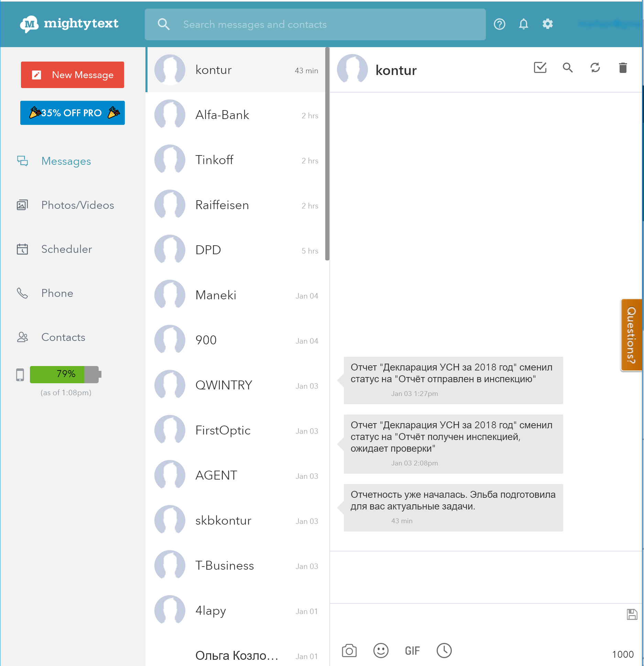Viewport: 644px width, 666px height.
Task: Click the Contacts people icon
Action: [x=23, y=337]
